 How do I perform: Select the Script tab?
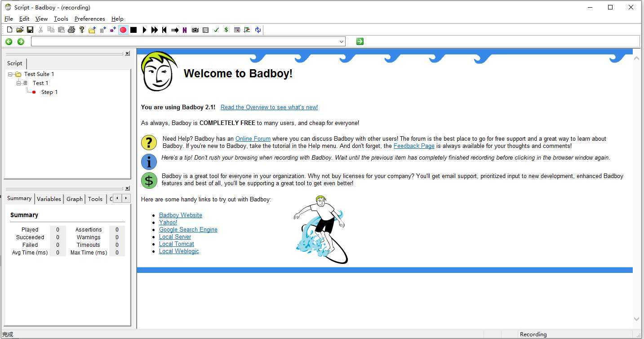pos(14,63)
